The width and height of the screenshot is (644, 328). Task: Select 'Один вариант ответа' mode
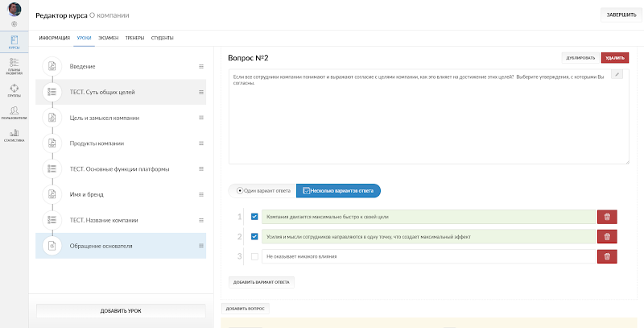pyautogui.click(x=263, y=191)
